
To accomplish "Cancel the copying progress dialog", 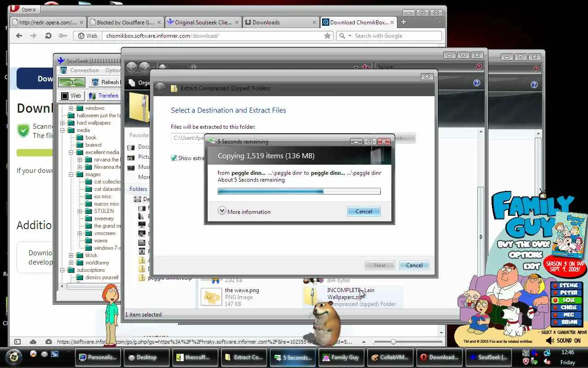I will coord(363,211).
